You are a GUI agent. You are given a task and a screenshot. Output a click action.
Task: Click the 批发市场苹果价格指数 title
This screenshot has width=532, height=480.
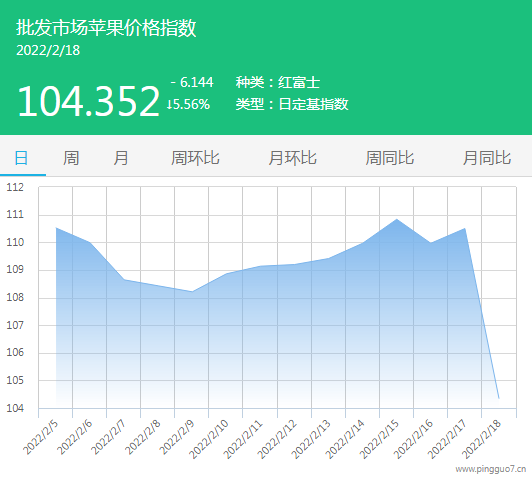point(106,27)
